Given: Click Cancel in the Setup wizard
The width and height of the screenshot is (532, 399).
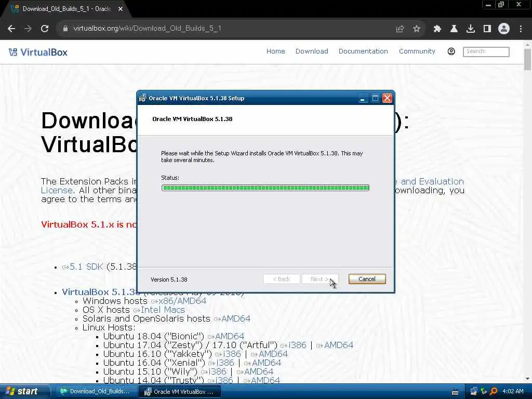Looking at the screenshot, I should point(367,279).
